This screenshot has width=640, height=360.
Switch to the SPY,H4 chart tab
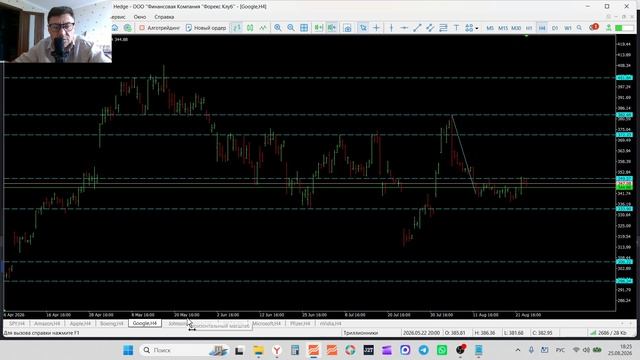17,323
